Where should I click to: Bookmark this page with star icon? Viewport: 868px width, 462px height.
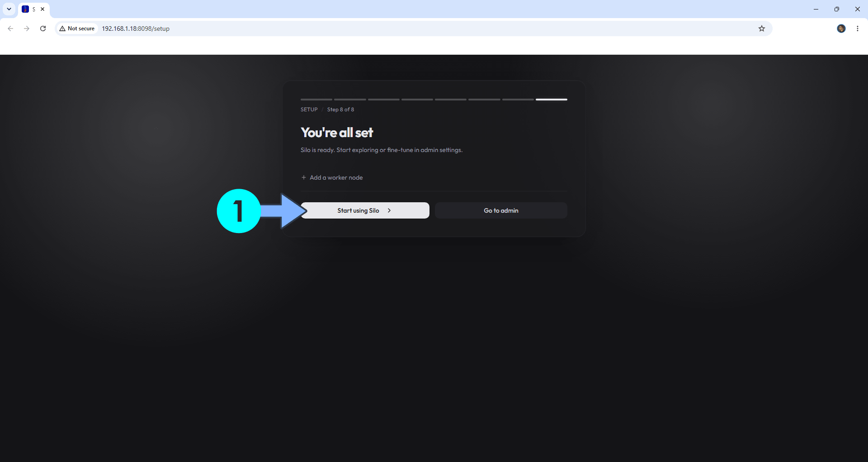point(762,29)
